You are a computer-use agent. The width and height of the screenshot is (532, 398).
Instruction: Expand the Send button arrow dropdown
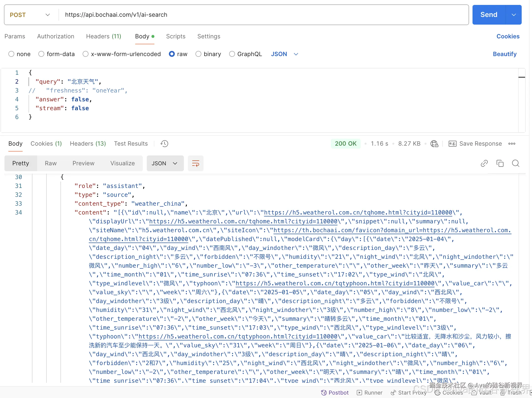[x=514, y=15]
